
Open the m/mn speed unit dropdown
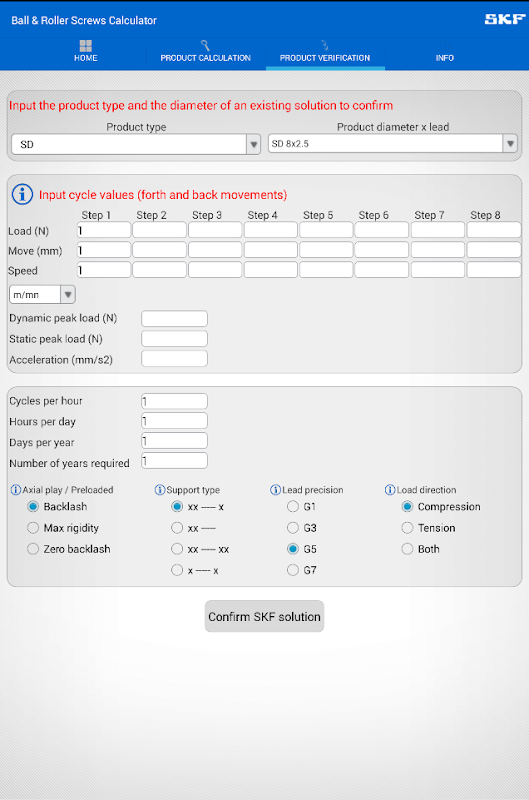click(x=42, y=294)
